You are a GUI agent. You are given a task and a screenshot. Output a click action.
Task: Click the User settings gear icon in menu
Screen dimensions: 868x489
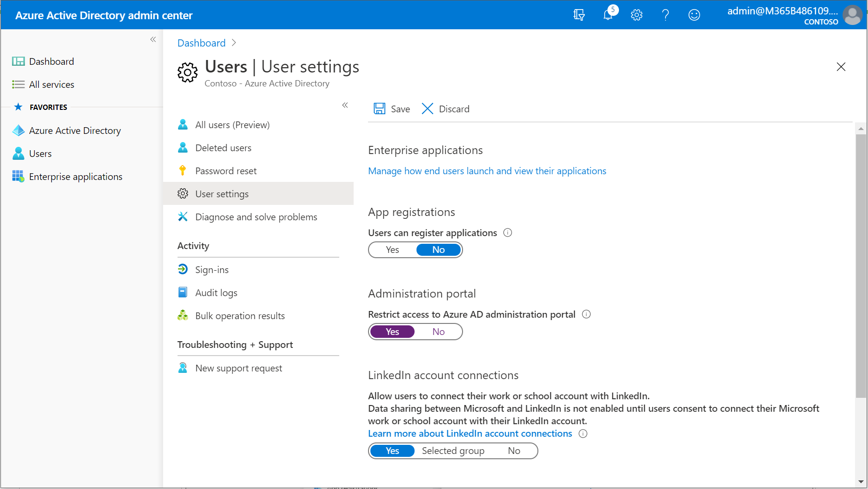pos(183,194)
